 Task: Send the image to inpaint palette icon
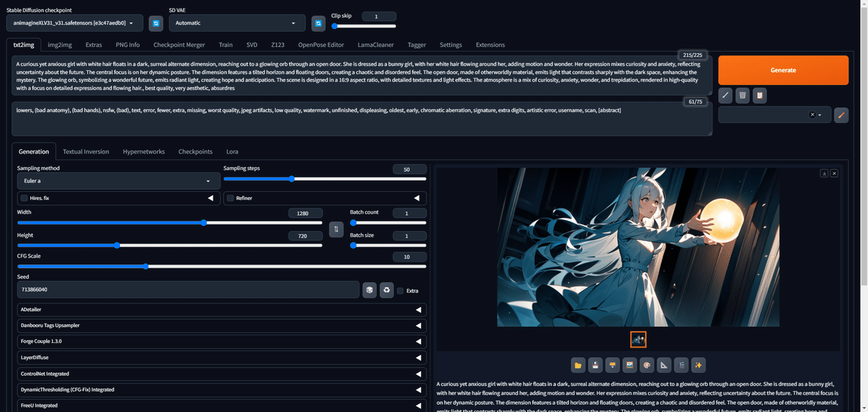(647, 365)
